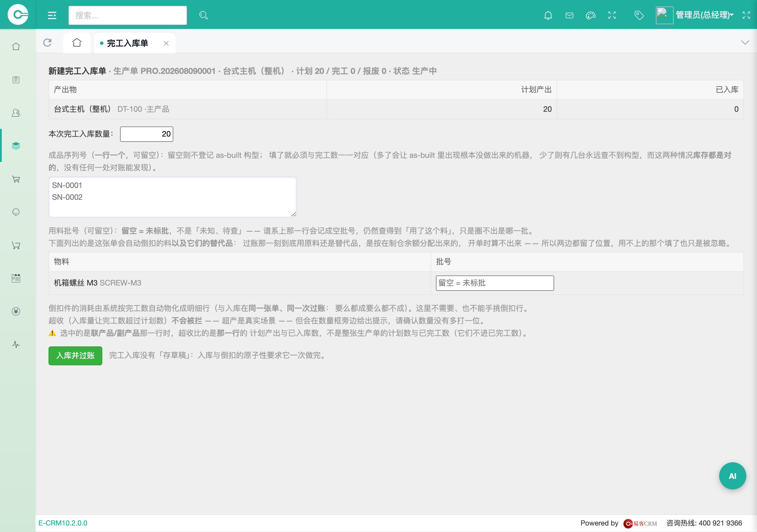Click the header search input field

click(x=127, y=15)
